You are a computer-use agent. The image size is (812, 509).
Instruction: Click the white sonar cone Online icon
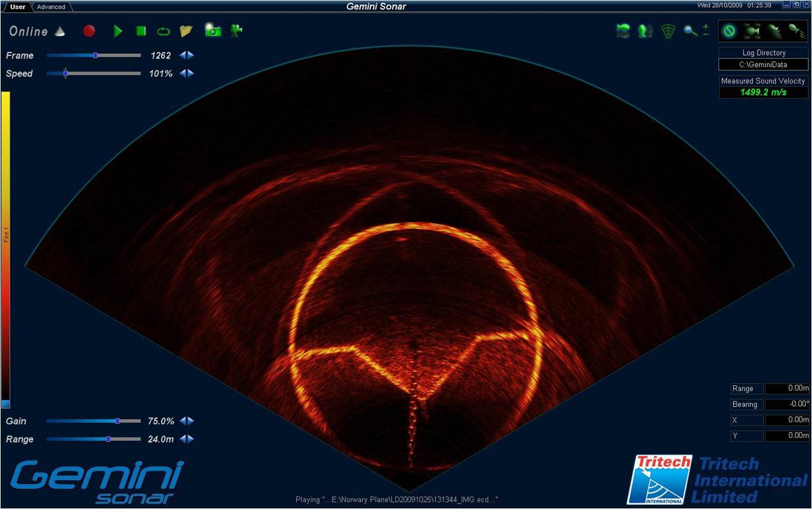[x=60, y=31]
